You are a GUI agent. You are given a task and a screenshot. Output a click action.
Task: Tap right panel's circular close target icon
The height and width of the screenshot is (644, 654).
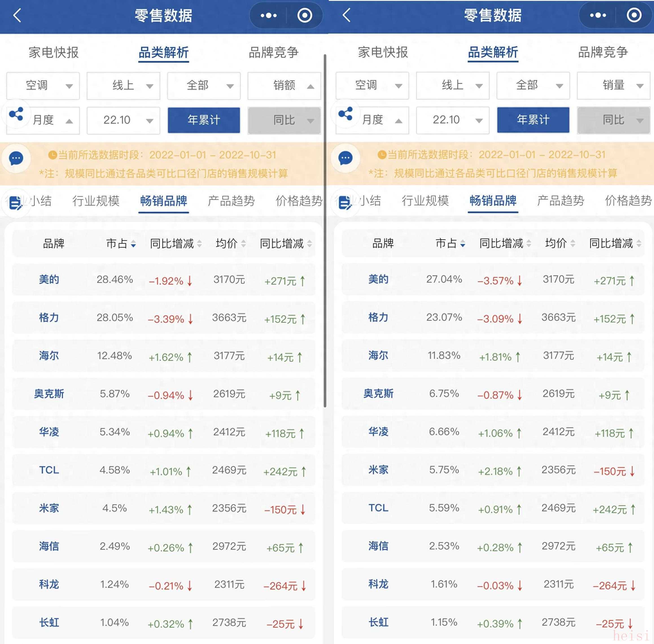click(x=634, y=15)
